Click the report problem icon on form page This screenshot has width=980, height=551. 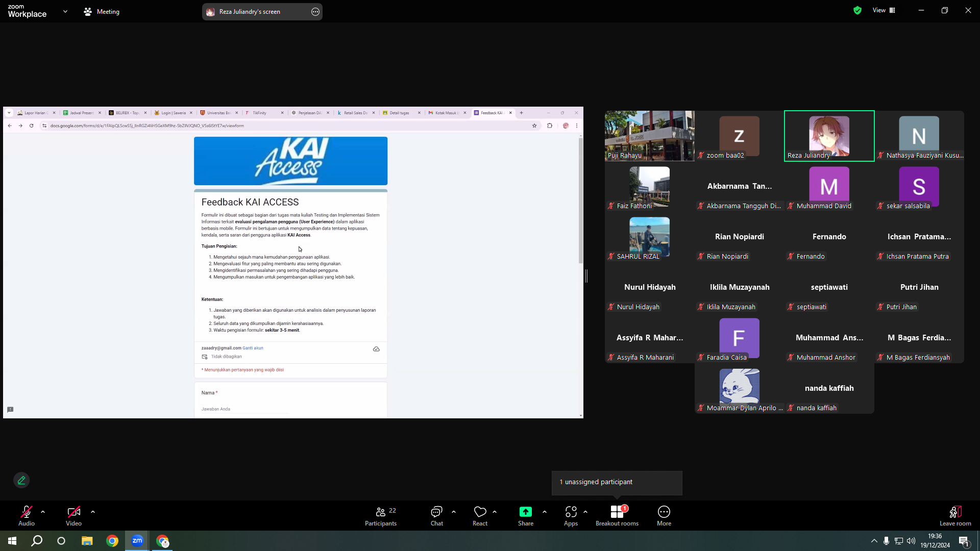[10, 410]
